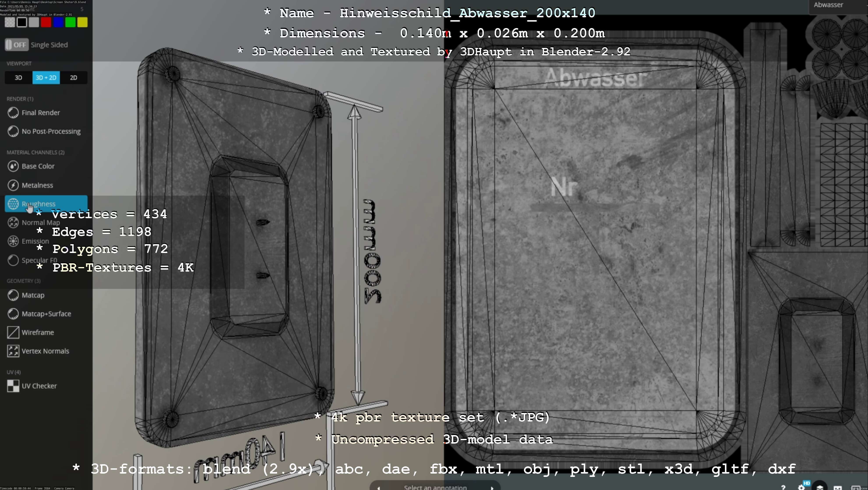Choose the No Post-Processing render option
The width and height of the screenshot is (868, 490).
(x=51, y=131)
